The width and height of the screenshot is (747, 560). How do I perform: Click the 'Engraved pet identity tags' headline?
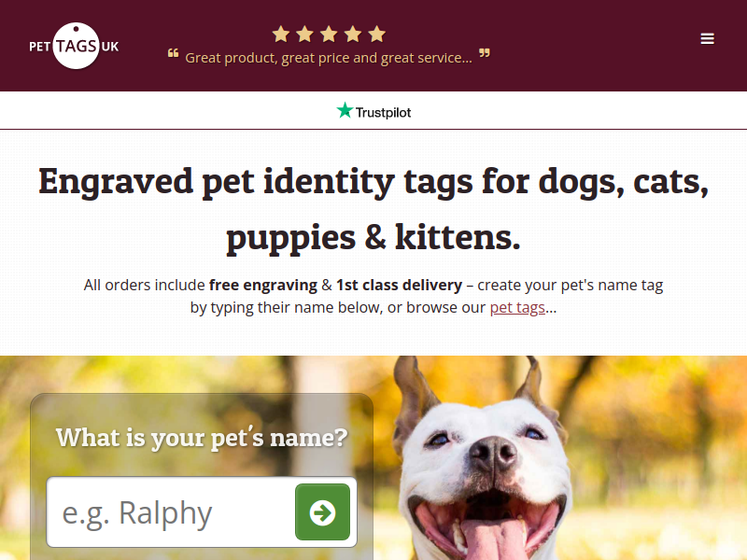point(373,209)
